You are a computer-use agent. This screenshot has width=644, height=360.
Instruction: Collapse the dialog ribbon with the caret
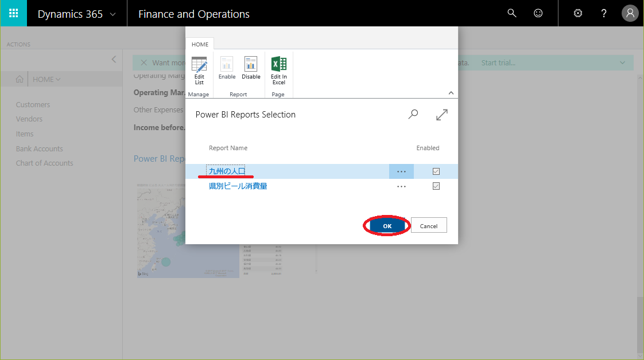(x=451, y=93)
